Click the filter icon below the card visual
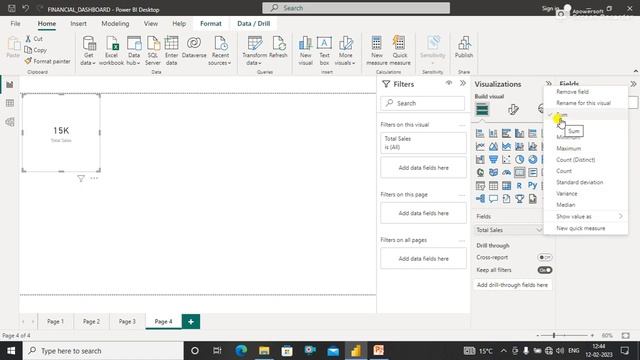The image size is (640, 360). (81, 178)
